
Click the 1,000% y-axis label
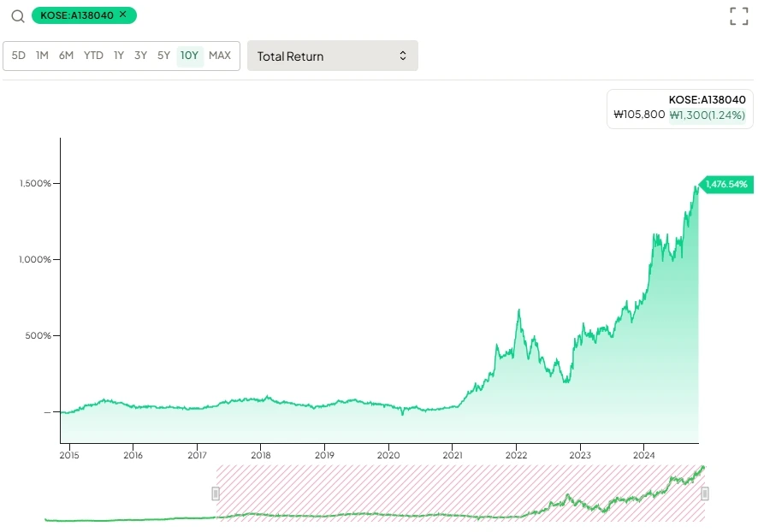(35, 259)
